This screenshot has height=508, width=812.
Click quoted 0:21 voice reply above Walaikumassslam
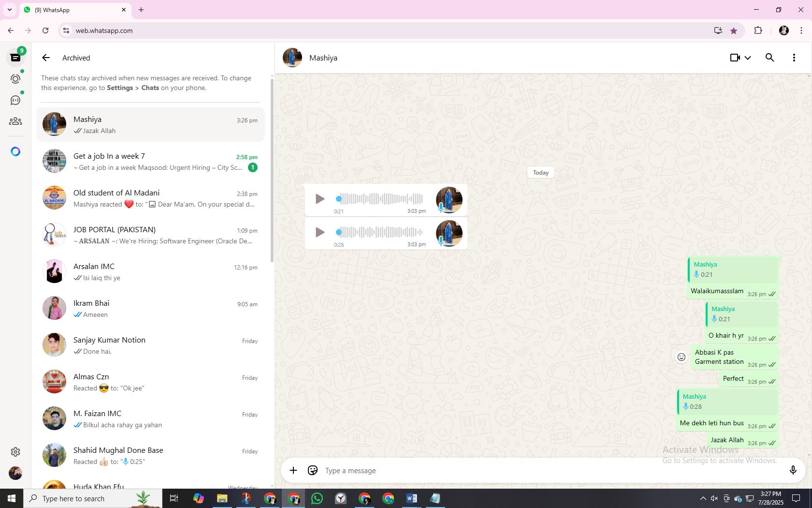point(733,269)
